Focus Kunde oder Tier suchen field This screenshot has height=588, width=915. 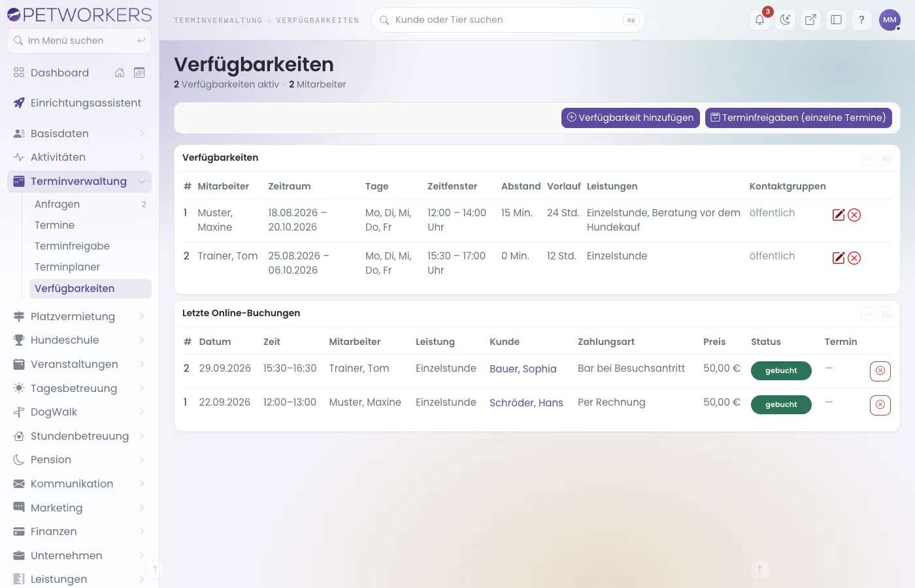(508, 20)
